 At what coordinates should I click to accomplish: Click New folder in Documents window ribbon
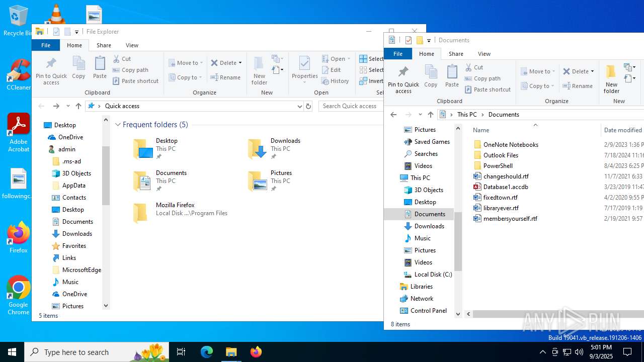tap(611, 79)
